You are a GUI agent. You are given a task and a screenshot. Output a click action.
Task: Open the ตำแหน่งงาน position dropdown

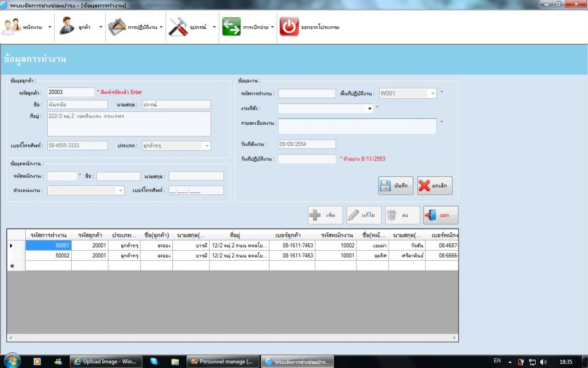tap(120, 190)
